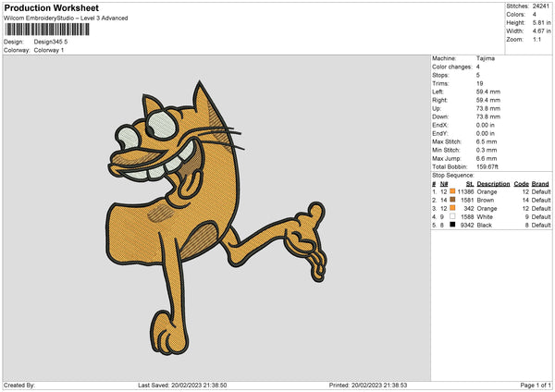Click the Machine value Tajima
This screenshot has width=555, height=392.
(486, 58)
